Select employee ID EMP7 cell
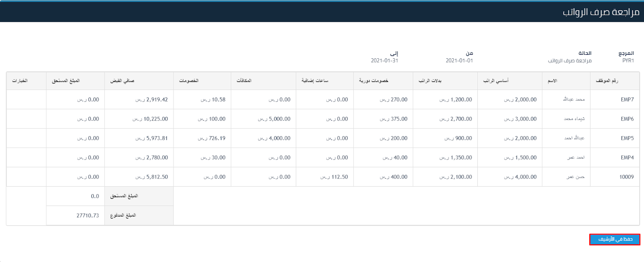The image size is (644, 262). click(627, 100)
